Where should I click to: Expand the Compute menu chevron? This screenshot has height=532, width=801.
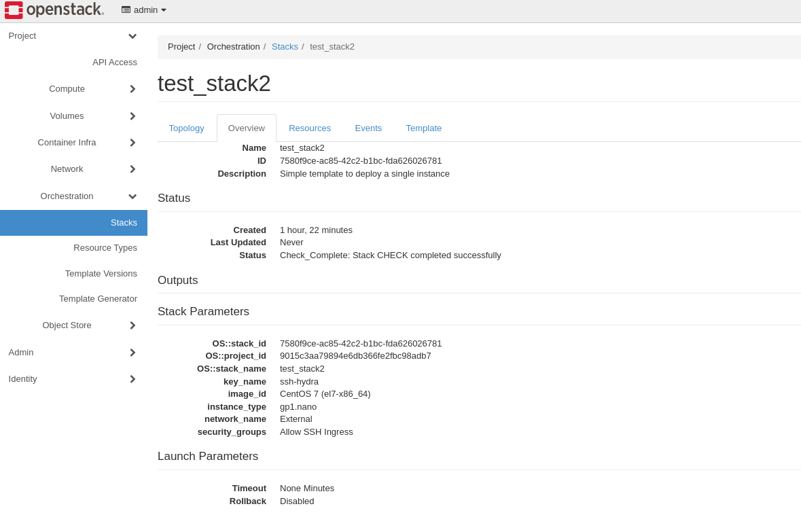(x=132, y=89)
